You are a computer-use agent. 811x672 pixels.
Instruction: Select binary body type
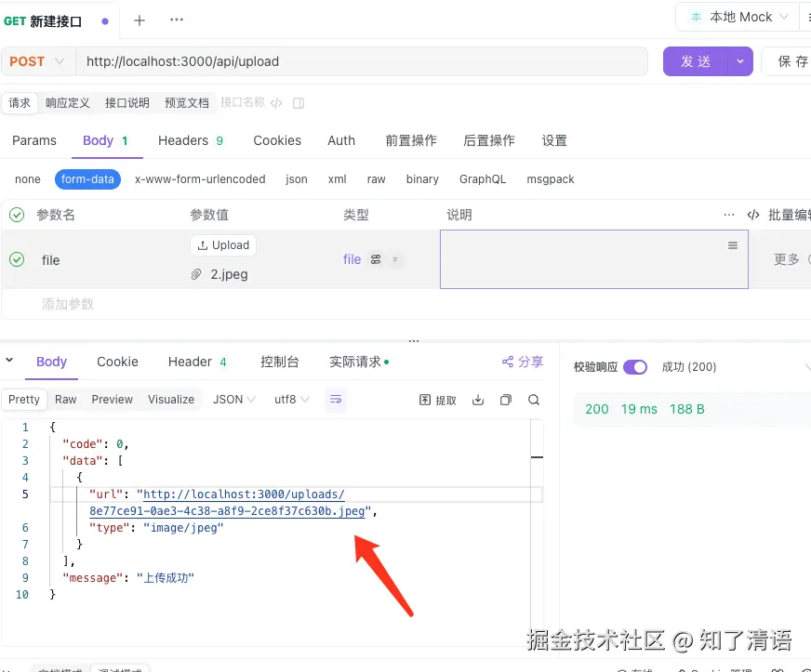tap(422, 179)
